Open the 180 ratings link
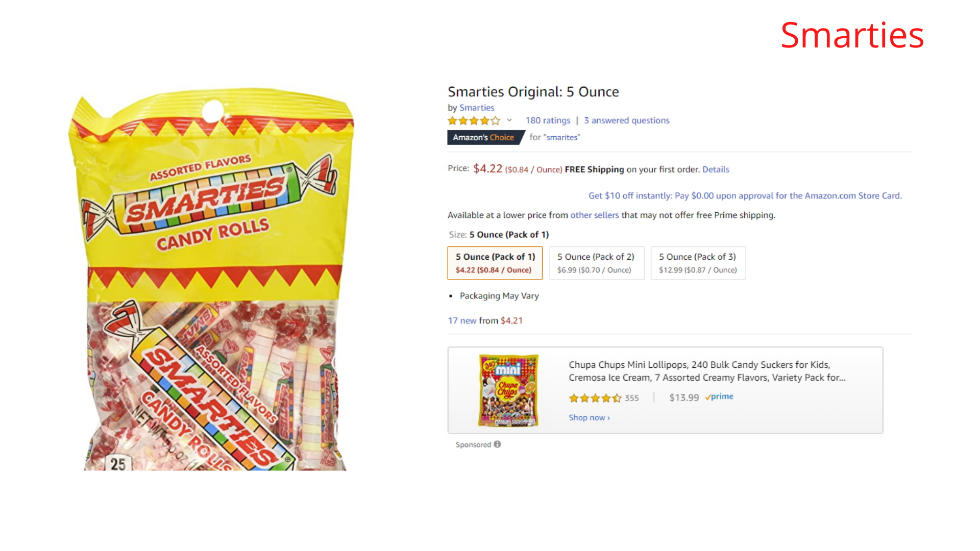Image resolution: width=980 pixels, height=551 pixels. pos(548,120)
